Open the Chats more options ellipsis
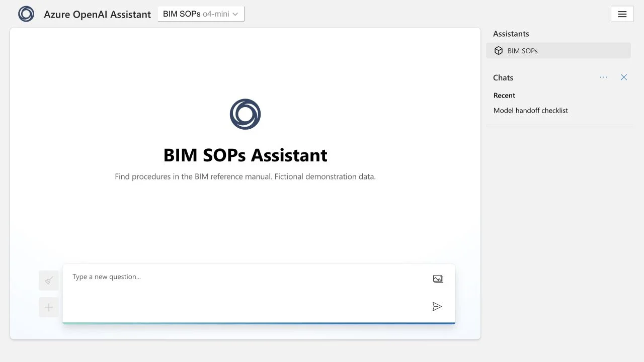Screen dimensions: 644x362 pyautogui.click(x=604, y=77)
